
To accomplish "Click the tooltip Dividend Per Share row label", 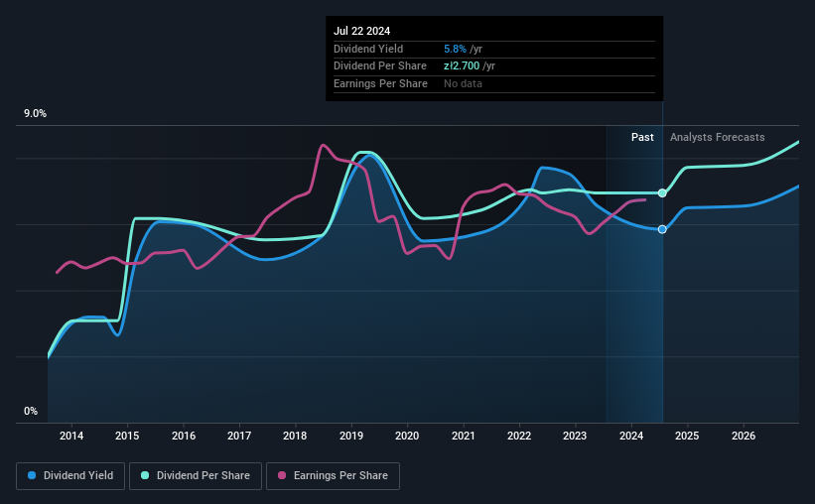I will point(380,66).
